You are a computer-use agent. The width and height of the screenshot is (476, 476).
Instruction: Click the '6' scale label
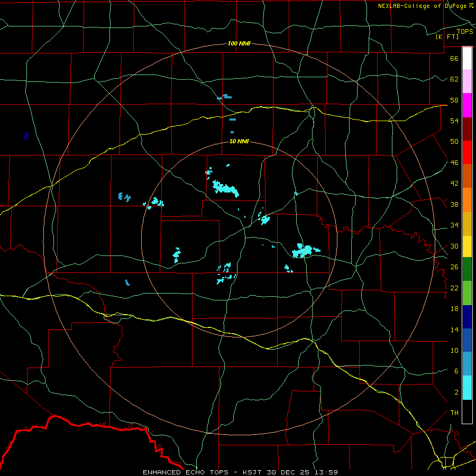click(x=456, y=371)
